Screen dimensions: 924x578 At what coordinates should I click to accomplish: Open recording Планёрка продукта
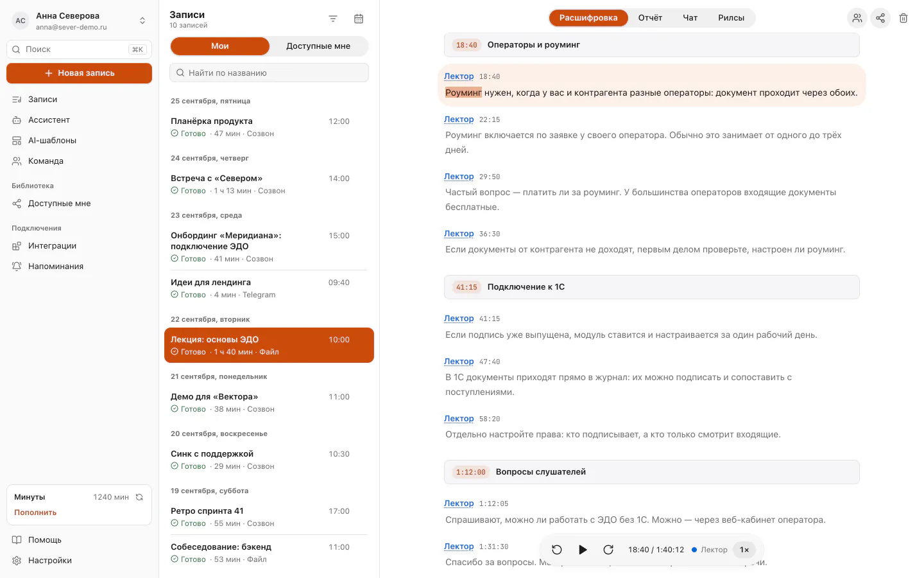pyautogui.click(x=269, y=127)
